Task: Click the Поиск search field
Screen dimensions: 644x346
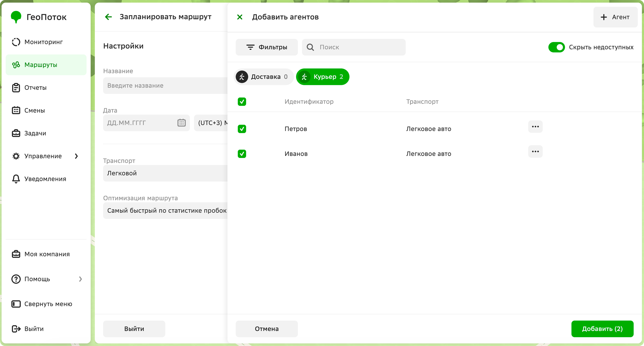Action: click(x=354, y=47)
